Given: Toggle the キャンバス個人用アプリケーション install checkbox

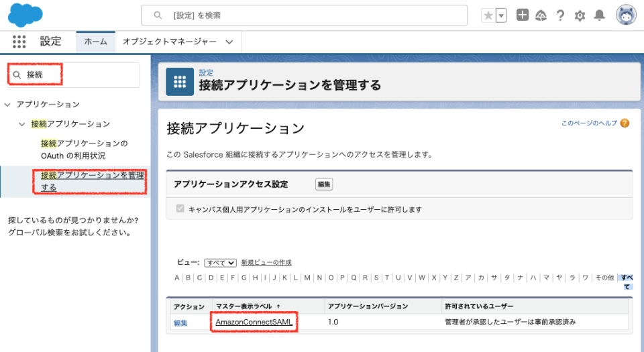Looking at the screenshot, I should click(180, 209).
